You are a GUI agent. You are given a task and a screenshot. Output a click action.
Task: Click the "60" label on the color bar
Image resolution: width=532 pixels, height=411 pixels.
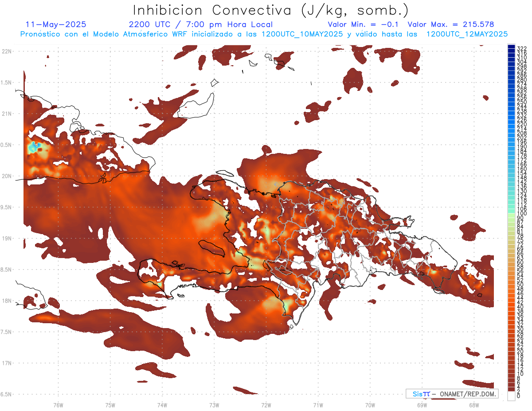click(x=520, y=262)
